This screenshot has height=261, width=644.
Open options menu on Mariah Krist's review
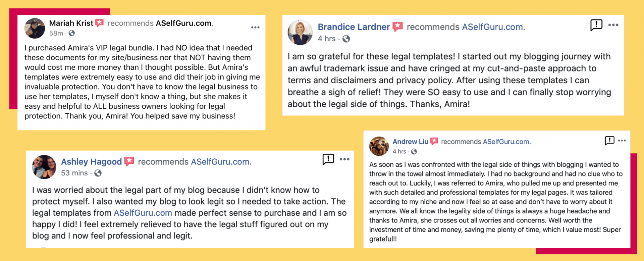click(255, 28)
